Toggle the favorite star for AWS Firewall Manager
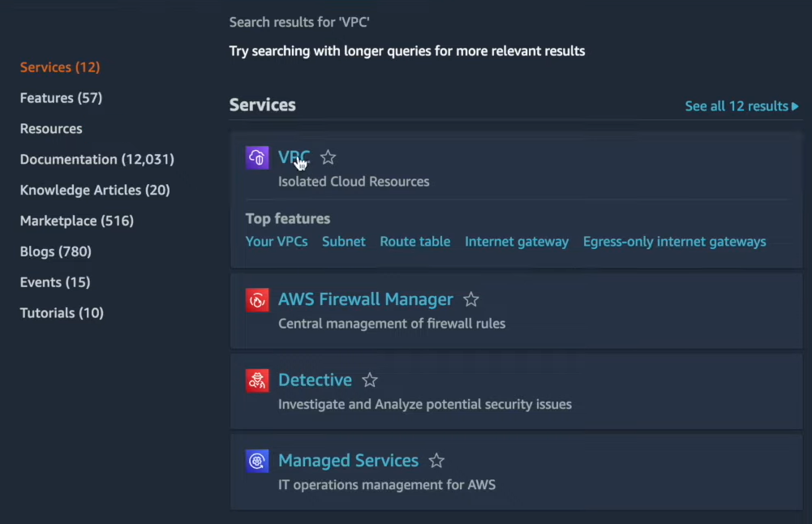The height and width of the screenshot is (524, 812). [470, 299]
